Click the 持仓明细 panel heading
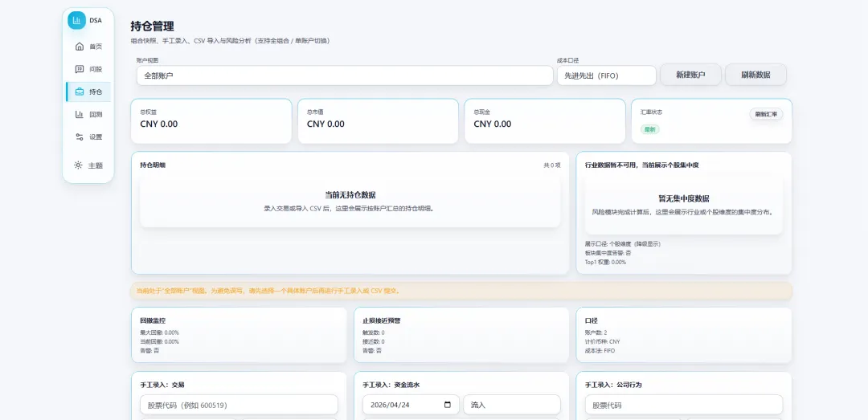Screen dimensions: 868x420 pyautogui.click(x=152, y=165)
